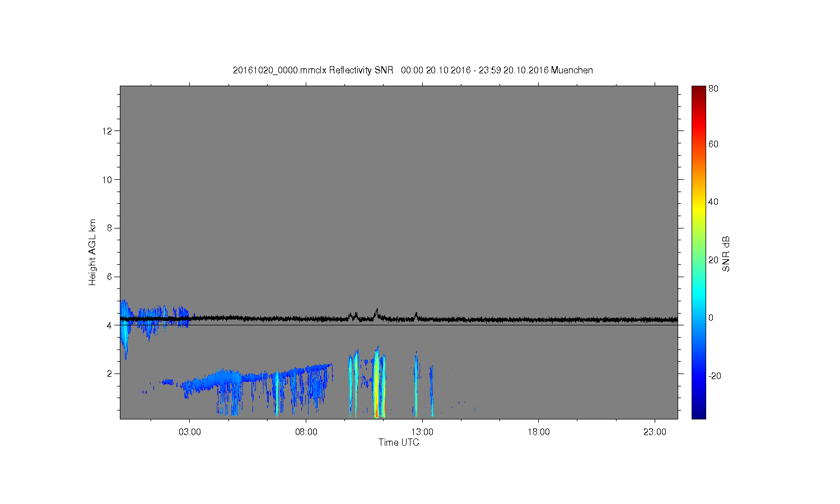Click the 03:00 time tick label
This screenshot has width=840, height=504.
[189, 432]
